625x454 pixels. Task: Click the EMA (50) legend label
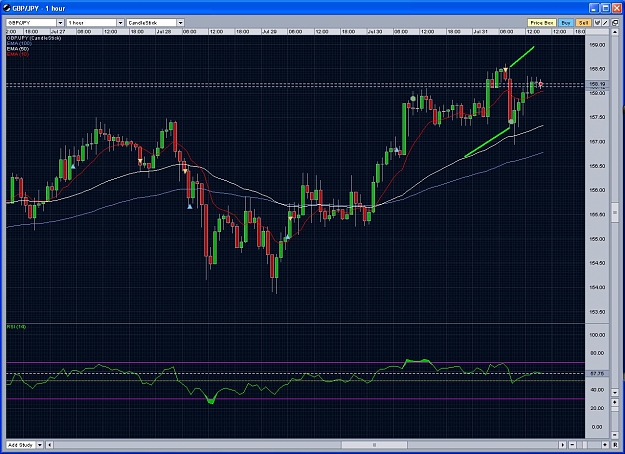(18, 49)
